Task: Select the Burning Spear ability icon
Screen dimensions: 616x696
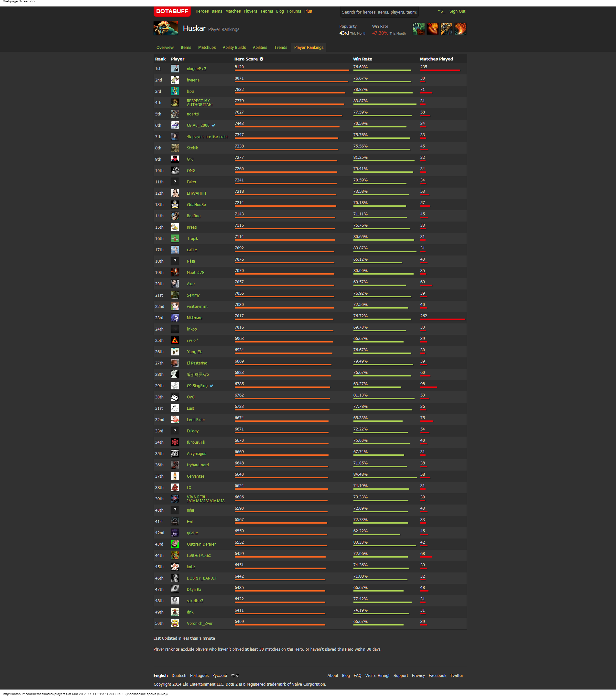Action: pos(432,29)
